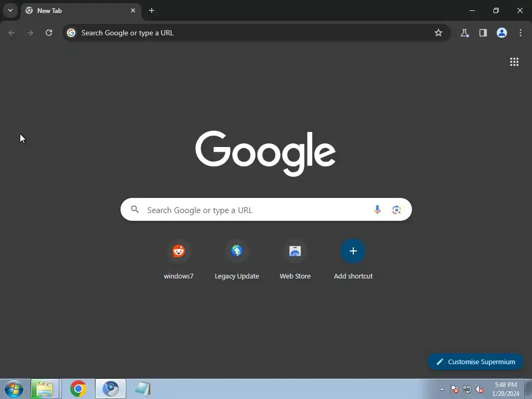Screen dimensions: 532x399
Task: Open File Explorer from taskbar
Action: pyautogui.click(x=46, y=389)
